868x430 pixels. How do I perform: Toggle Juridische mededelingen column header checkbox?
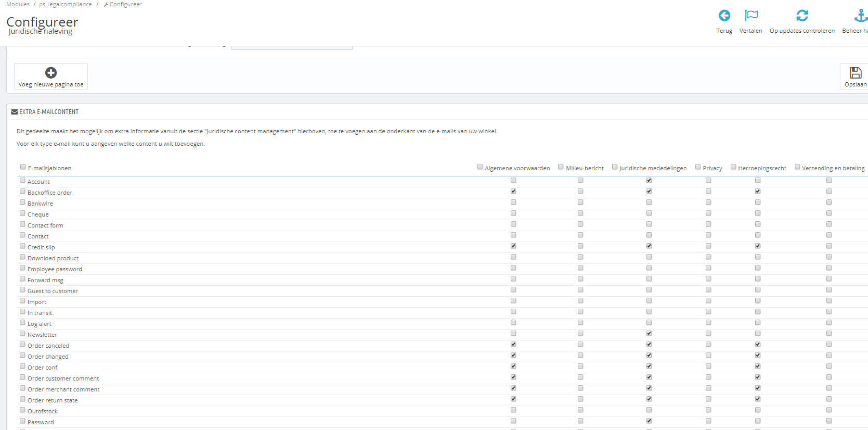[x=615, y=167]
